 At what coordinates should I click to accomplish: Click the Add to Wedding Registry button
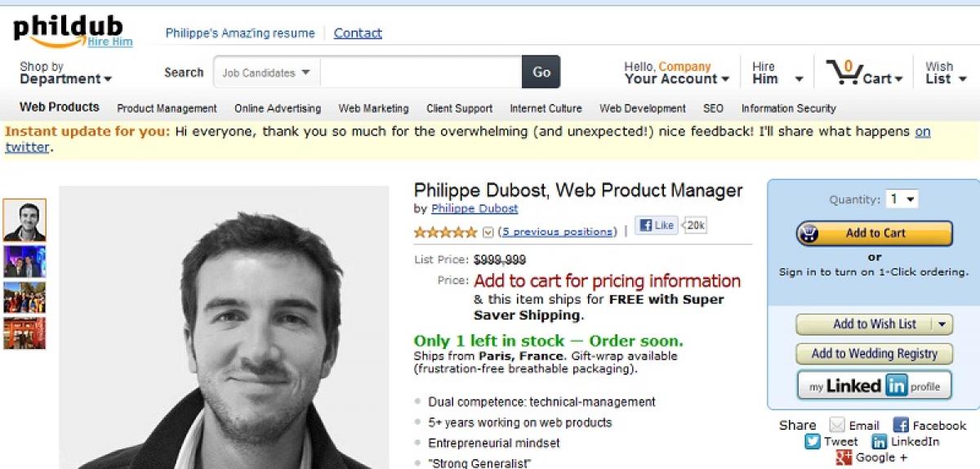click(x=874, y=354)
